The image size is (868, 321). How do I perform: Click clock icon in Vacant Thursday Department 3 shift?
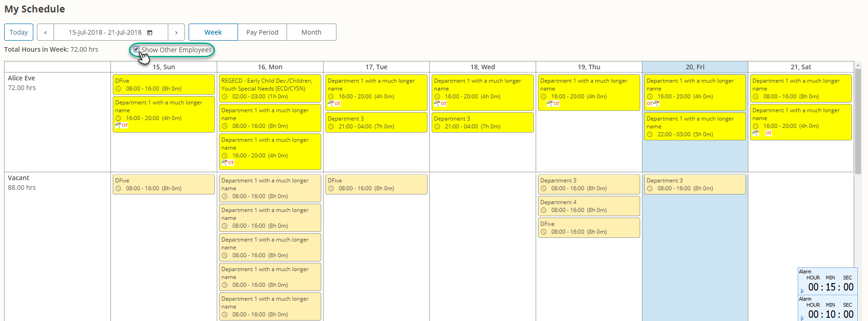coord(544,188)
